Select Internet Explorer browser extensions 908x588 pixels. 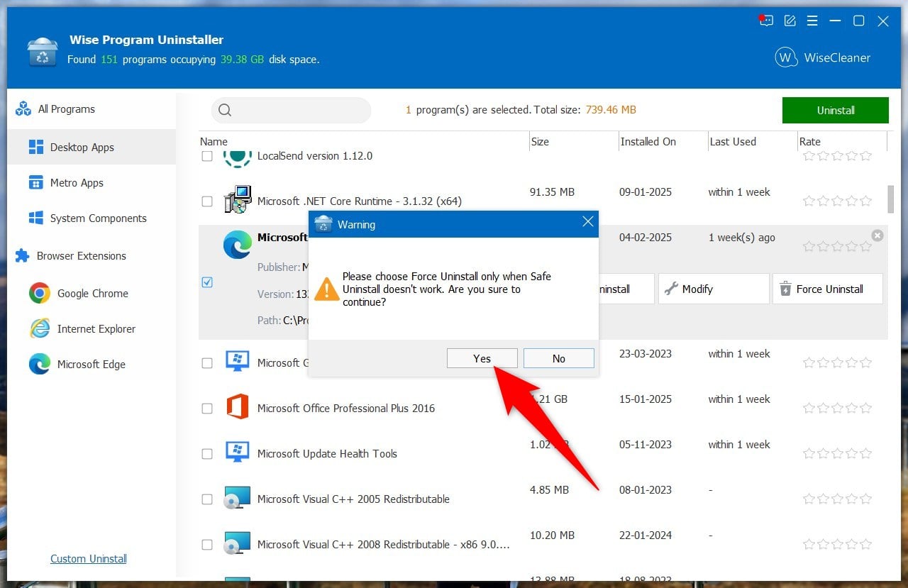pyautogui.click(x=82, y=328)
